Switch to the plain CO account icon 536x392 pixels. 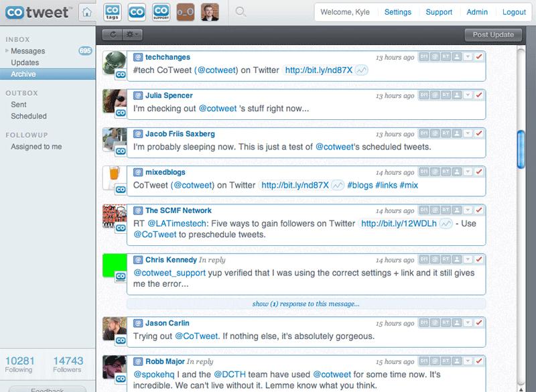137,12
